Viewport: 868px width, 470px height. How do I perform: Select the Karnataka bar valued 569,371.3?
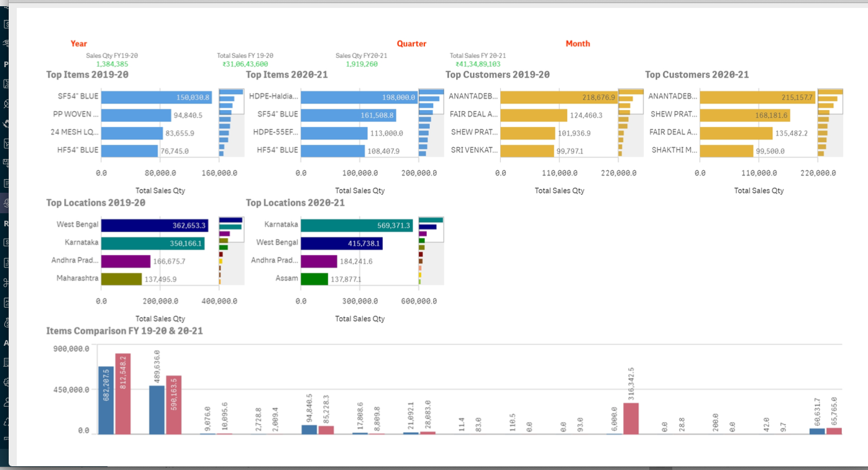point(357,226)
